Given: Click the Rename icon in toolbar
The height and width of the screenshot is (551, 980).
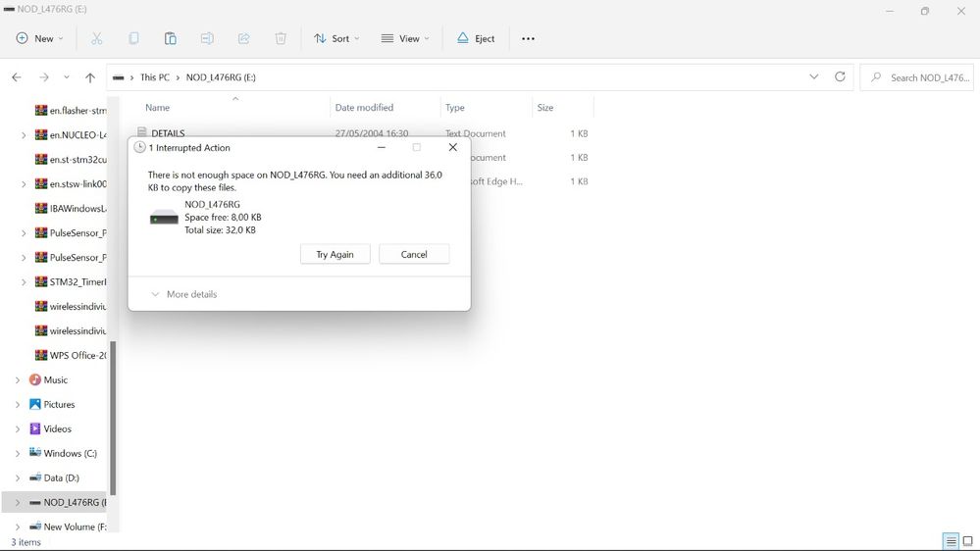Looking at the screenshot, I should (x=207, y=39).
